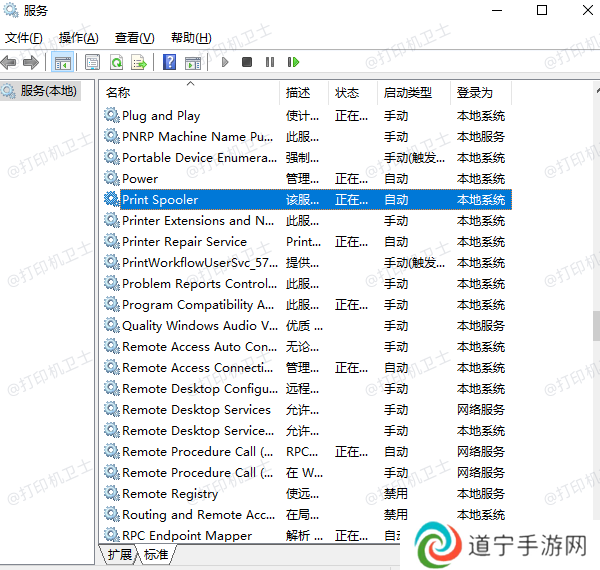Click the vertical scrollbar thumb
Screen dimensions: 600x570
pyautogui.click(x=595, y=325)
